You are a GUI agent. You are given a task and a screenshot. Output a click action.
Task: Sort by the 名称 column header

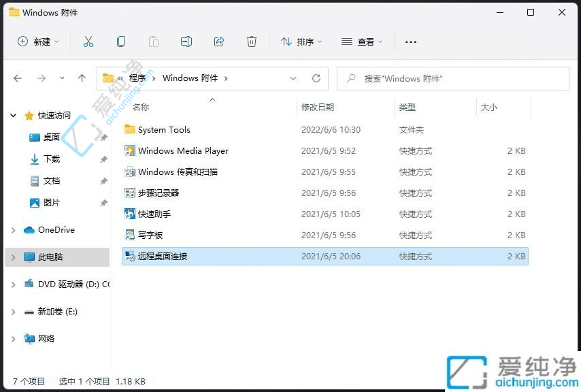pos(141,108)
